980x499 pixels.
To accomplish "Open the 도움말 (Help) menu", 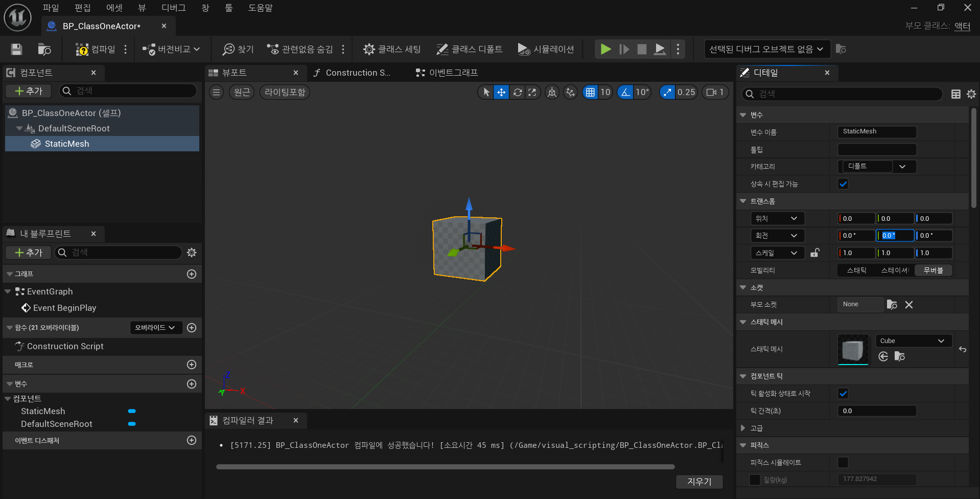I will click(261, 8).
